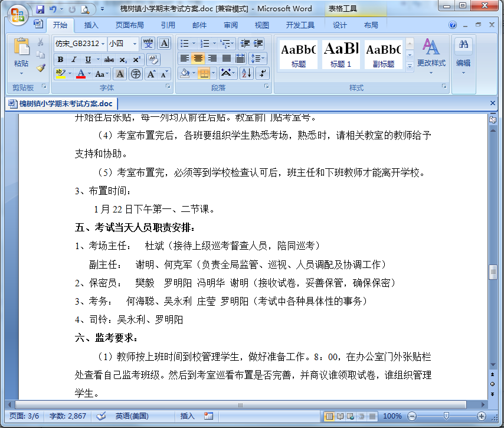Toggle Show/Hide formatting marks
The width and height of the screenshot is (504, 428).
[262, 73]
